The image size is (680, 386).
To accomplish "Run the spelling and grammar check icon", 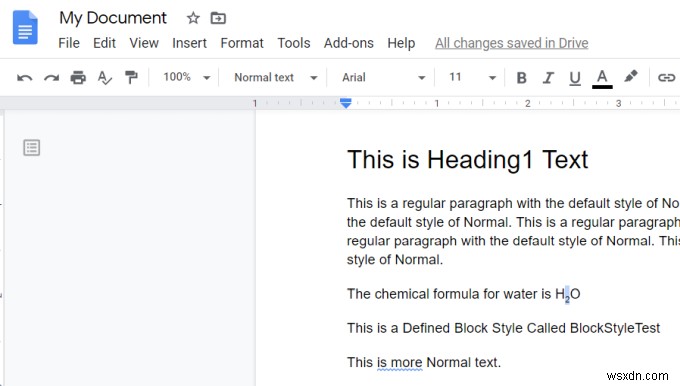I will (x=105, y=78).
